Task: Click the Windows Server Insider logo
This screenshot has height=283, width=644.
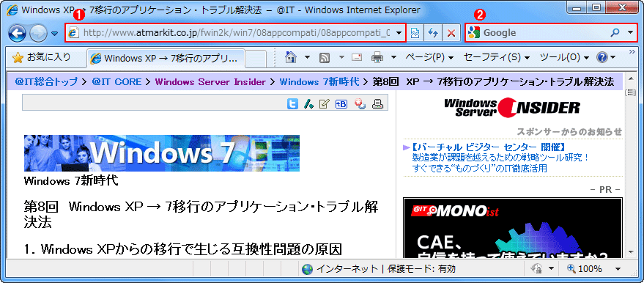Action: tap(511, 108)
